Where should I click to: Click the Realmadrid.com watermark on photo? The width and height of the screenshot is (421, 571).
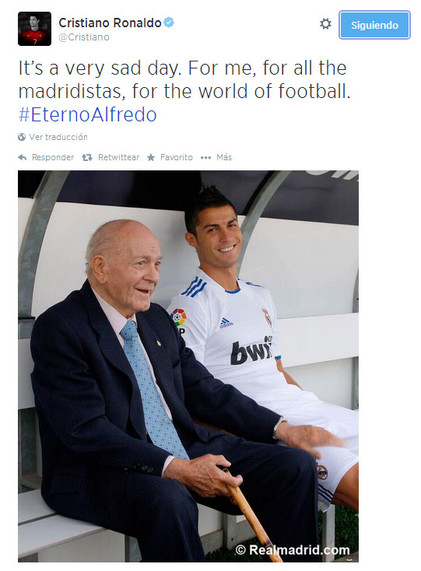(x=292, y=550)
